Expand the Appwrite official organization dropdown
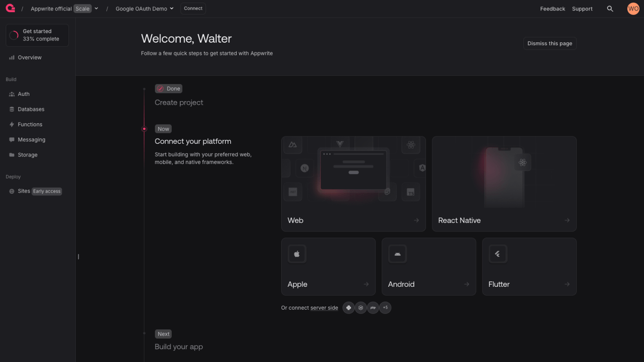This screenshot has height=362, width=644. click(x=96, y=8)
